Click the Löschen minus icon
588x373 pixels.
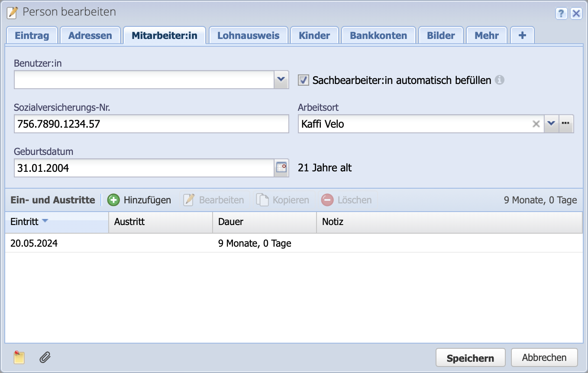point(327,200)
